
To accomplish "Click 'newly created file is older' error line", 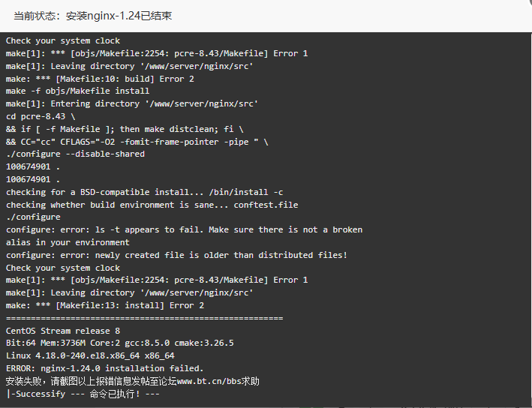I will click(176, 255).
